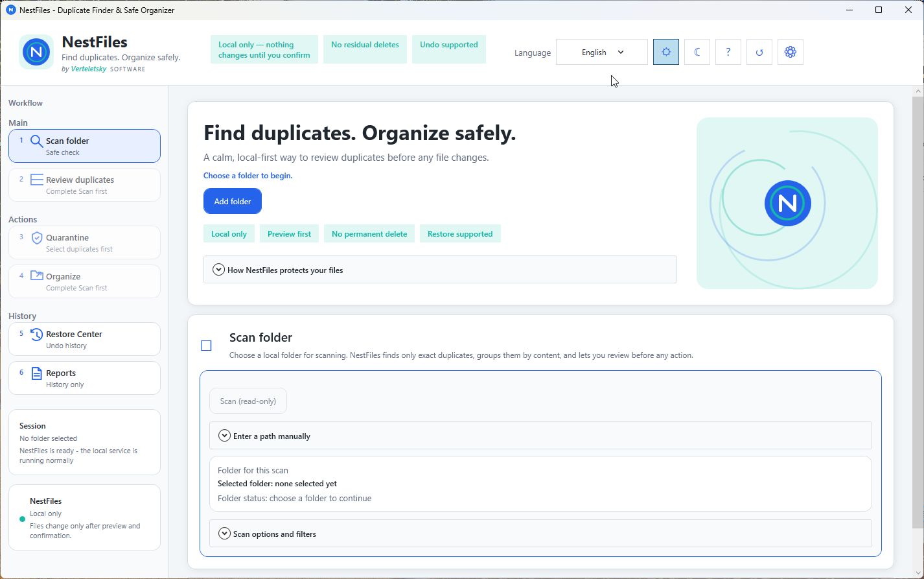Click the Scan folder magnifier icon
The image size is (924, 579).
[37, 141]
